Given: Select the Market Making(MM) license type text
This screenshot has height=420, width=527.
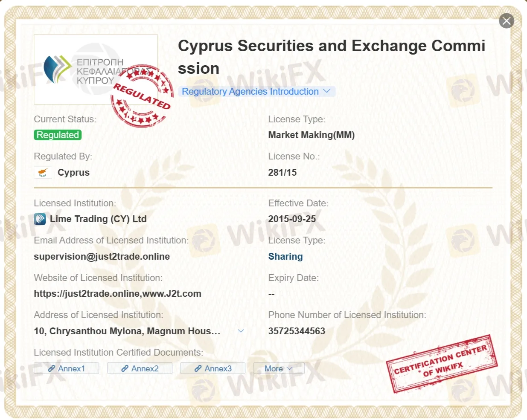Looking at the screenshot, I should coord(312,135).
